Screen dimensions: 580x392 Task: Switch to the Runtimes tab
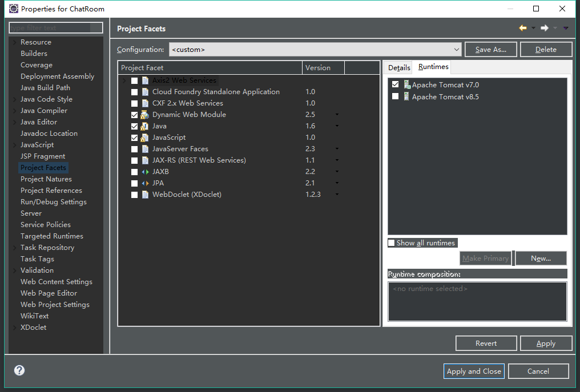coord(433,67)
